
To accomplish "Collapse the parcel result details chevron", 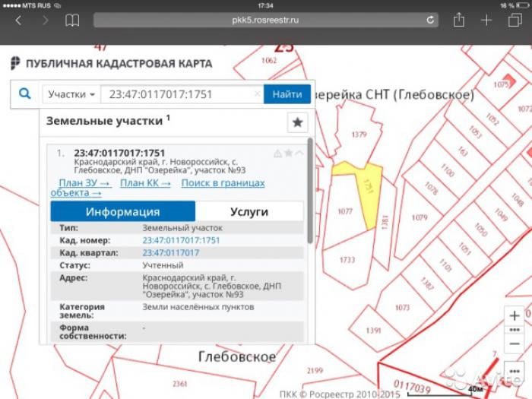I will 299,154.
